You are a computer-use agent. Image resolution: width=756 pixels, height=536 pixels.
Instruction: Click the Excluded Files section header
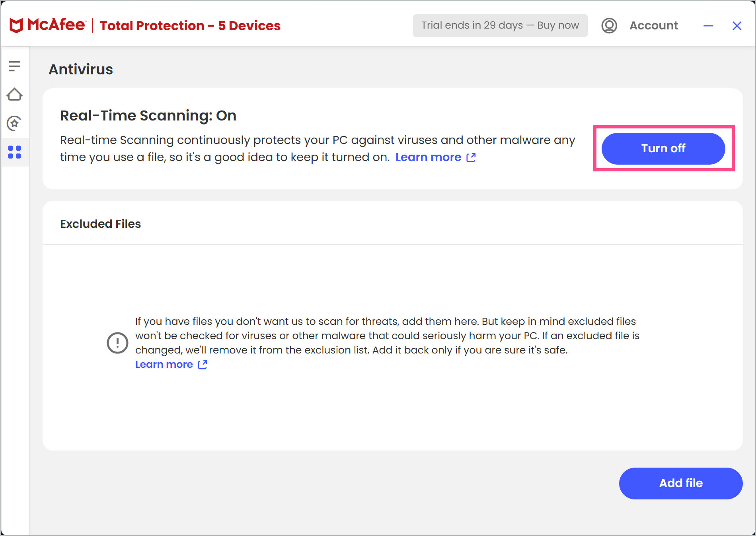tap(101, 224)
